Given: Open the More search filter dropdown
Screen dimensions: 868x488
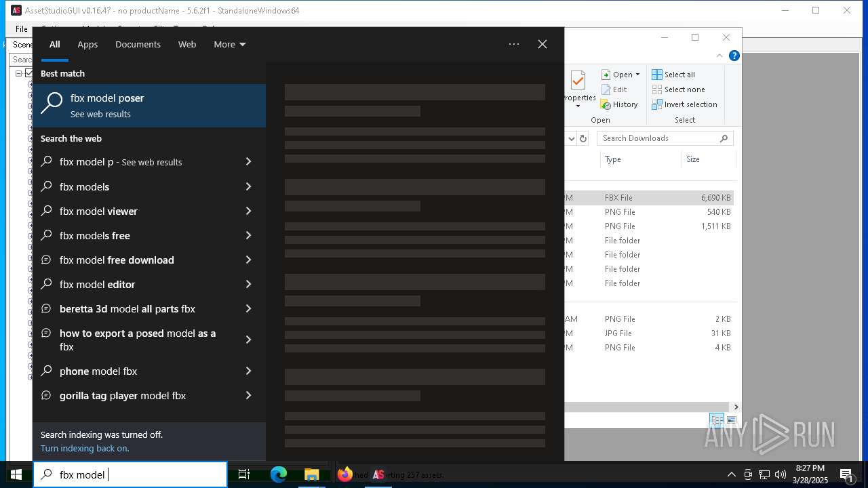Looking at the screenshot, I should 230,44.
